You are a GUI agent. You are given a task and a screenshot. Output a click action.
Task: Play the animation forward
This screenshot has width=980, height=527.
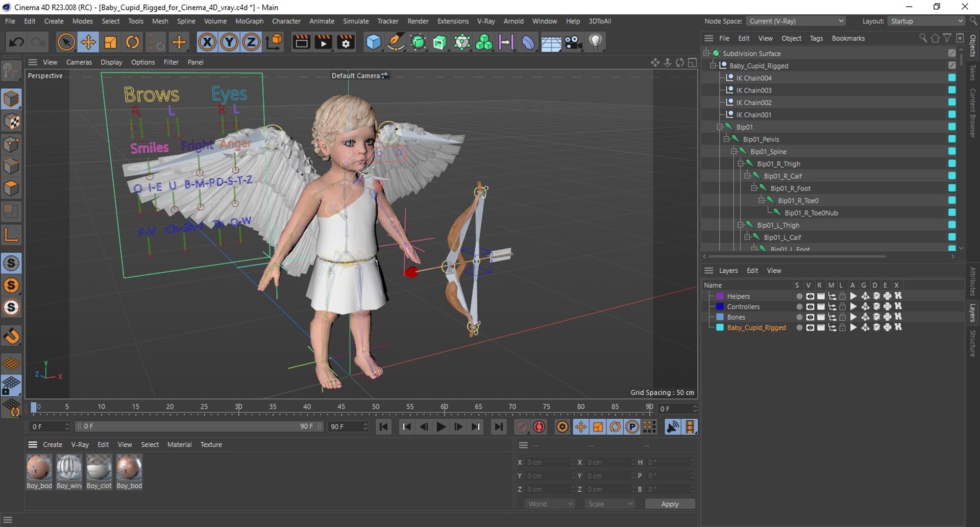pyautogui.click(x=442, y=427)
